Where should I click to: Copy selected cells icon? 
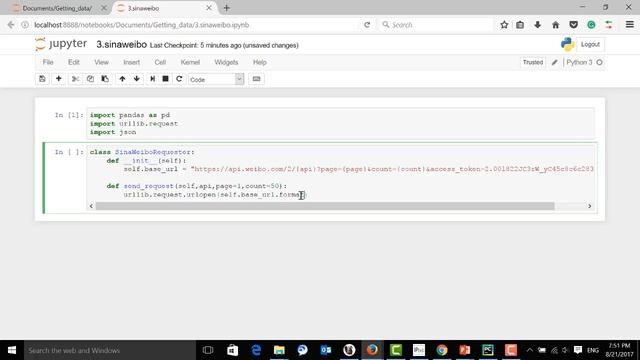coord(90,79)
